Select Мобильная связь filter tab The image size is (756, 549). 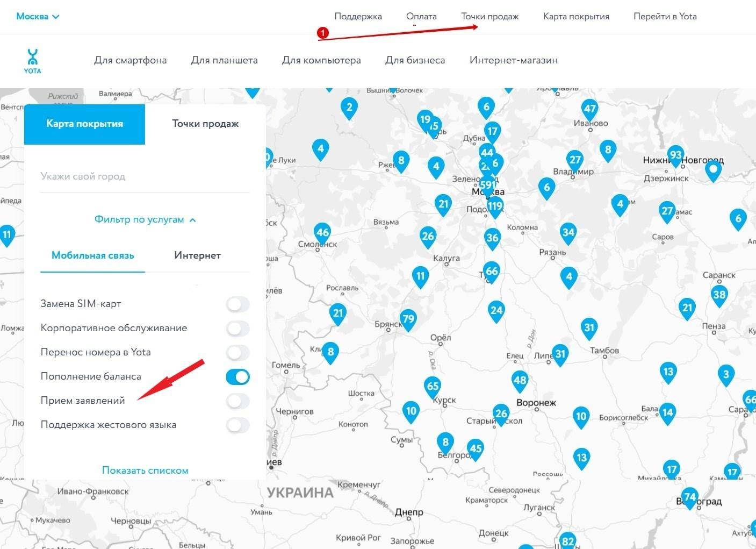92,255
